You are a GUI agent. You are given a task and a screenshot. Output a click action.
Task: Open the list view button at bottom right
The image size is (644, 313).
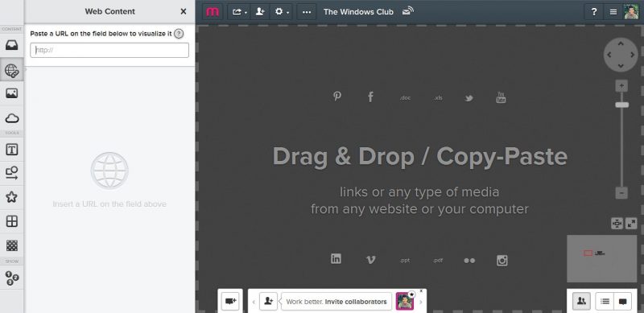(x=605, y=301)
